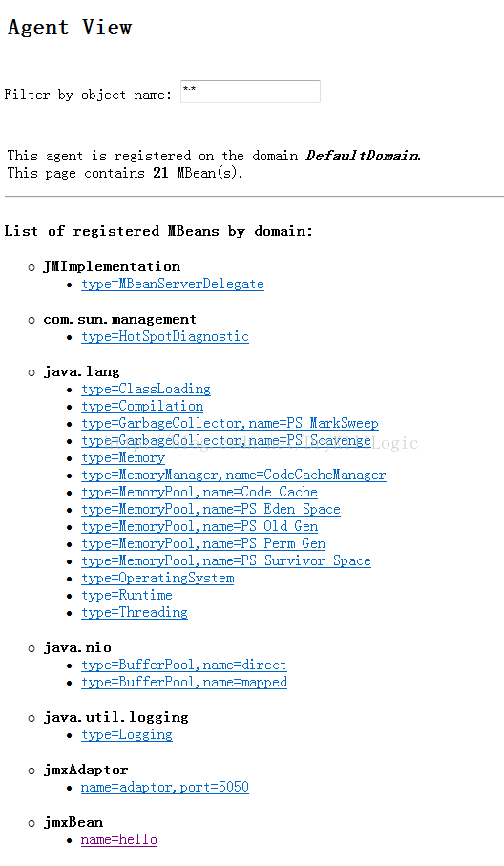Open the type=OperatingSystem MBean link
This screenshot has height=866, width=504.
(157, 578)
